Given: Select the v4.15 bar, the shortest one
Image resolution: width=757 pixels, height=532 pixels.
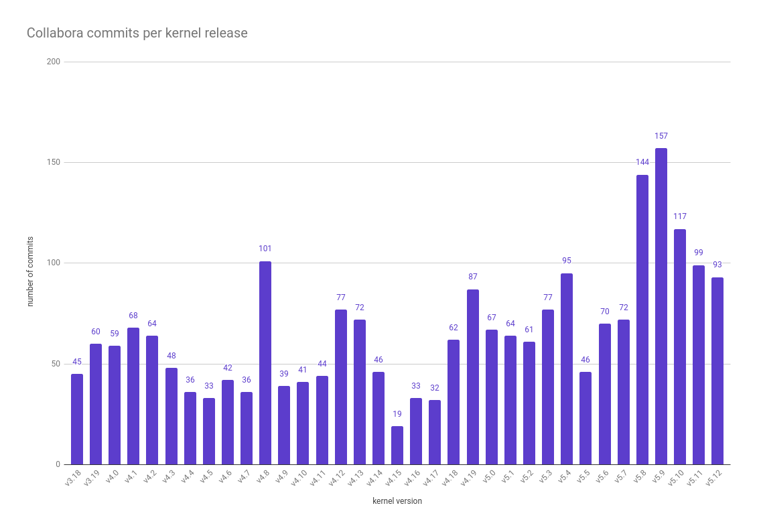Looking at the screenshot, I should pyautogui.click(x=397, y=446).
